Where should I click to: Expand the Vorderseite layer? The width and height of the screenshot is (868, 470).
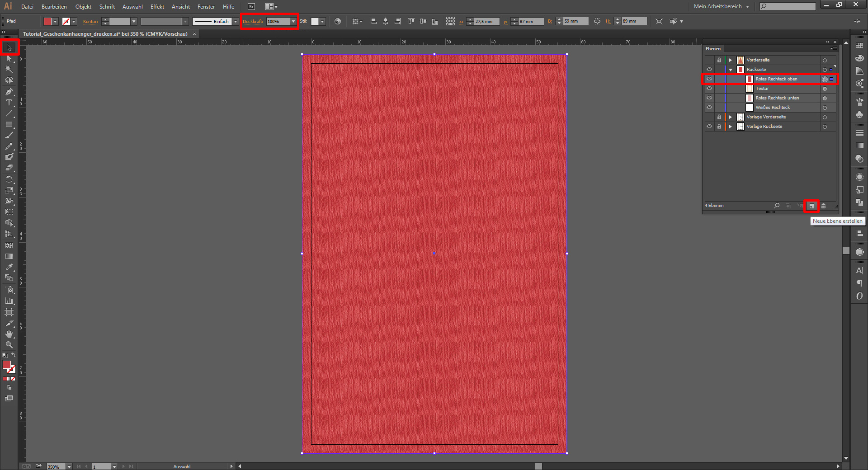tap(730, 60)
